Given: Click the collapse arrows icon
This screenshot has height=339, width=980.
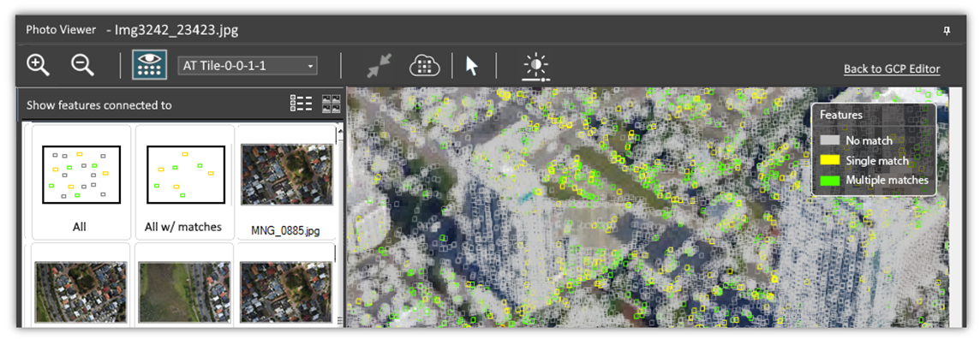Looking at the screenshot, I should point(379,66).
